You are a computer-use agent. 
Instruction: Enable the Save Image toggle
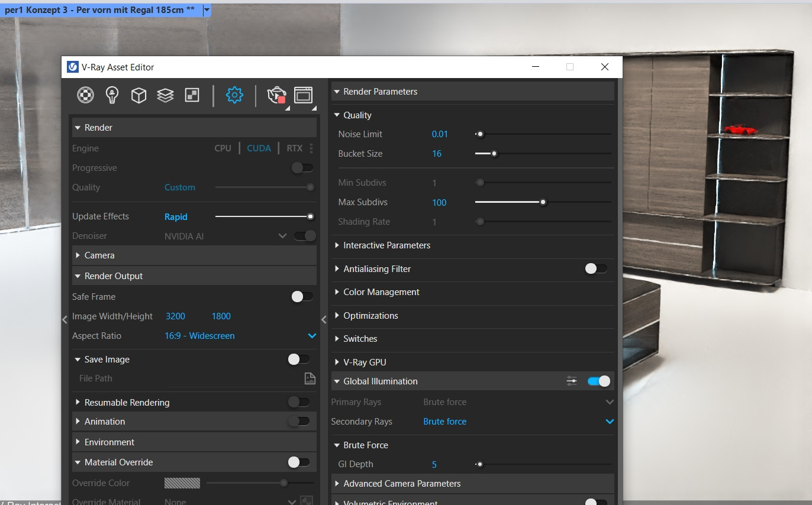click(299, 359)
